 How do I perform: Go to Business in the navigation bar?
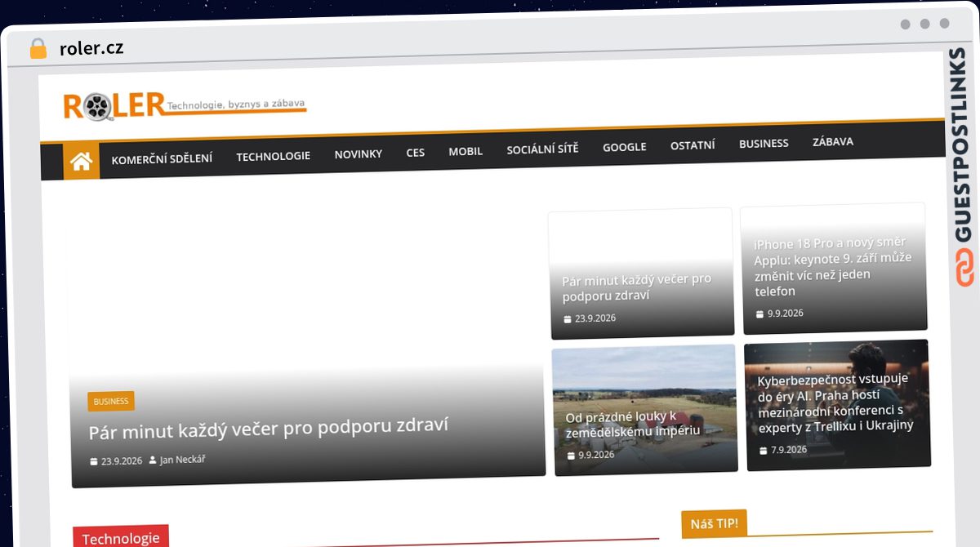click(764, 144)
